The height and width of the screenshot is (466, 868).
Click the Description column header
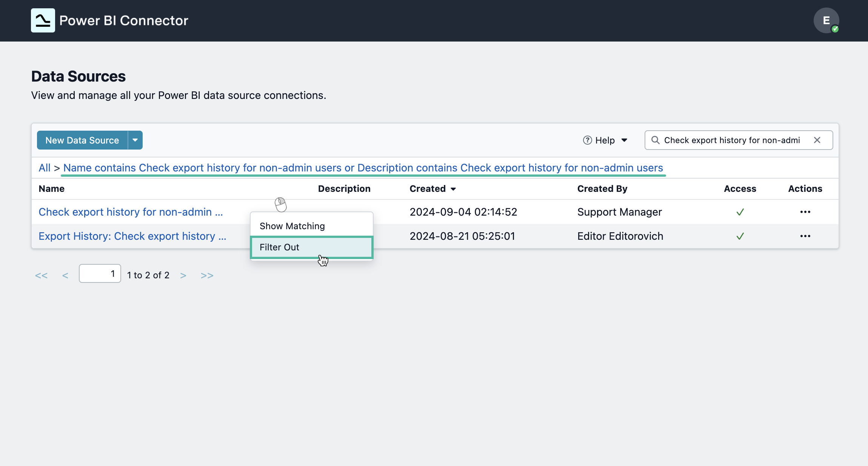click(344, 188)
